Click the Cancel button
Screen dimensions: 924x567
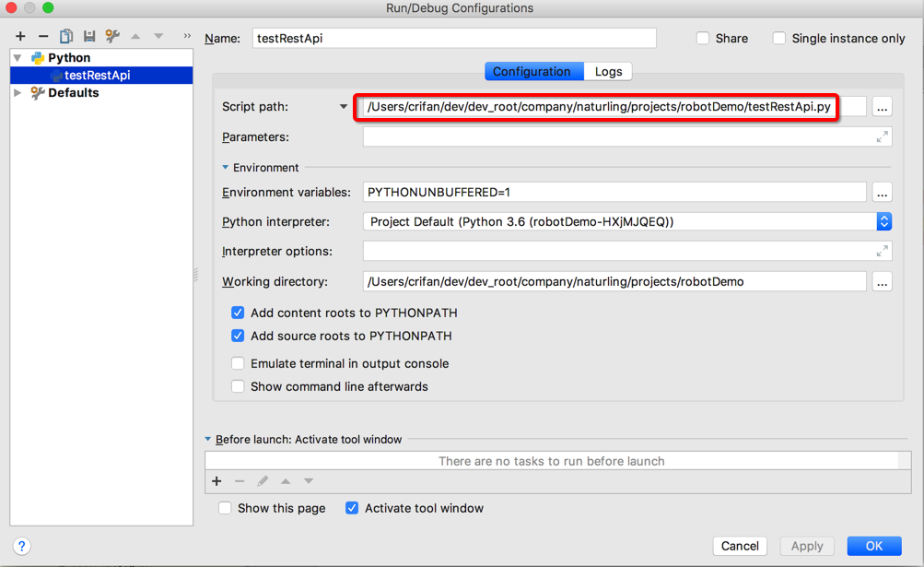(740, 547)
